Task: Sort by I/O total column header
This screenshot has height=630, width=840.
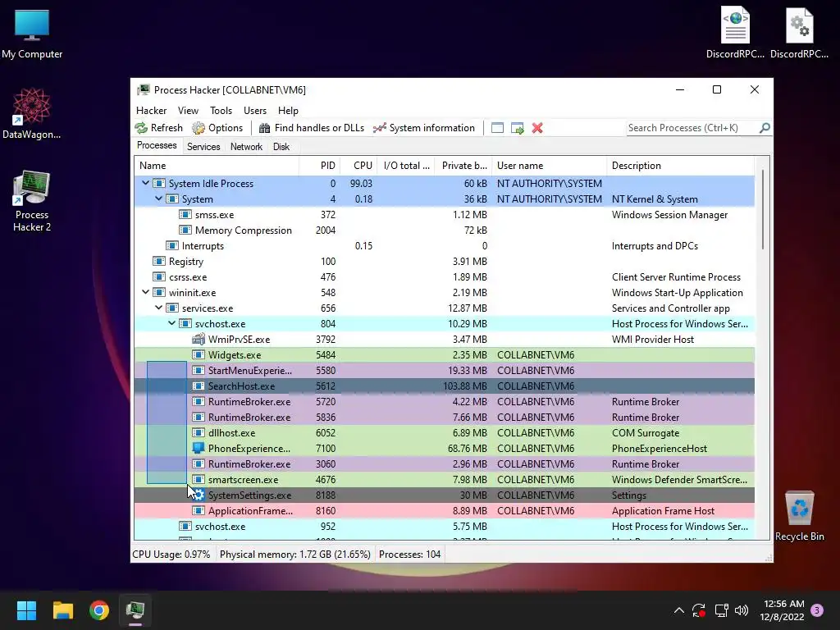Action: click(x=405, y=166)
